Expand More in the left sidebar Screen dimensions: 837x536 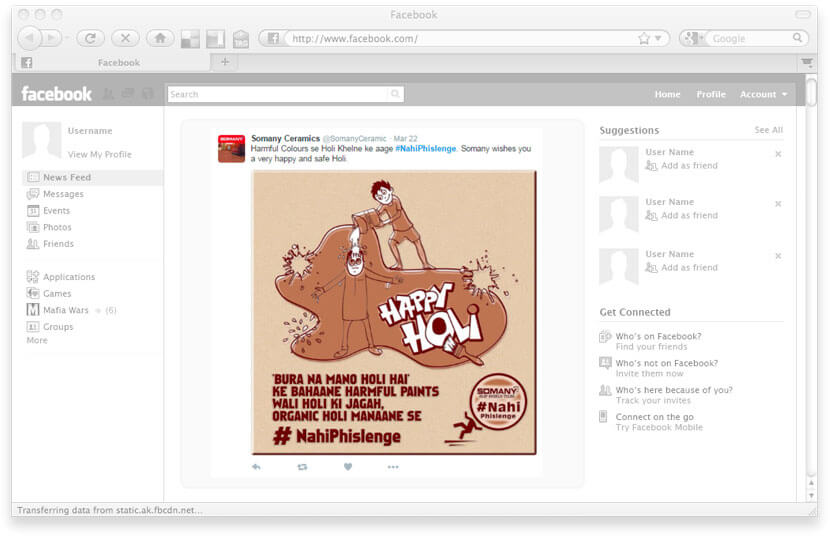[37, 340]
